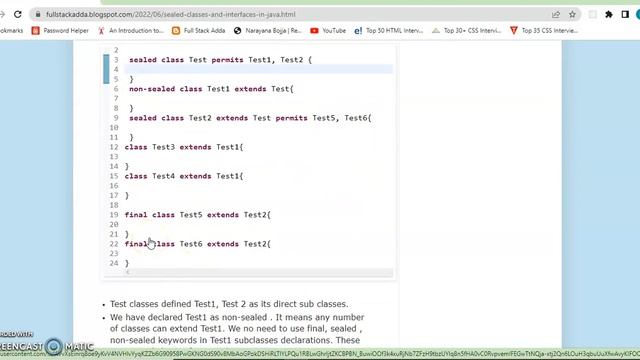
Task: Open the Top 30+ CSS Interview bookmark
Action: [x=467, y=31]
